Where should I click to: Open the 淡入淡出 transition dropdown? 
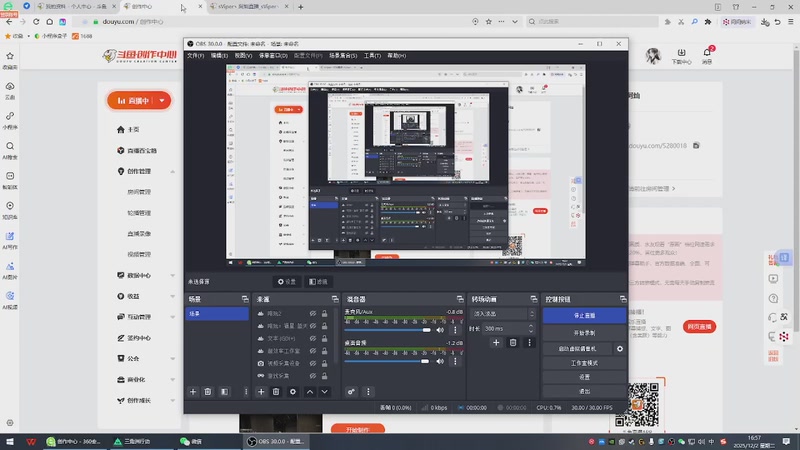[503, 314]
